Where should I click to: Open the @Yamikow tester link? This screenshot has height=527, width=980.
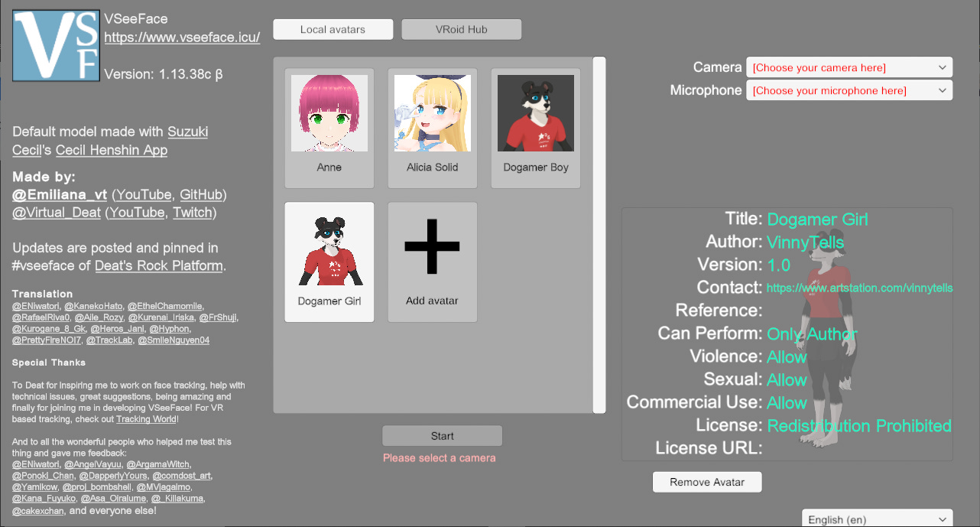pyautogui.click(x=33, y=487)
